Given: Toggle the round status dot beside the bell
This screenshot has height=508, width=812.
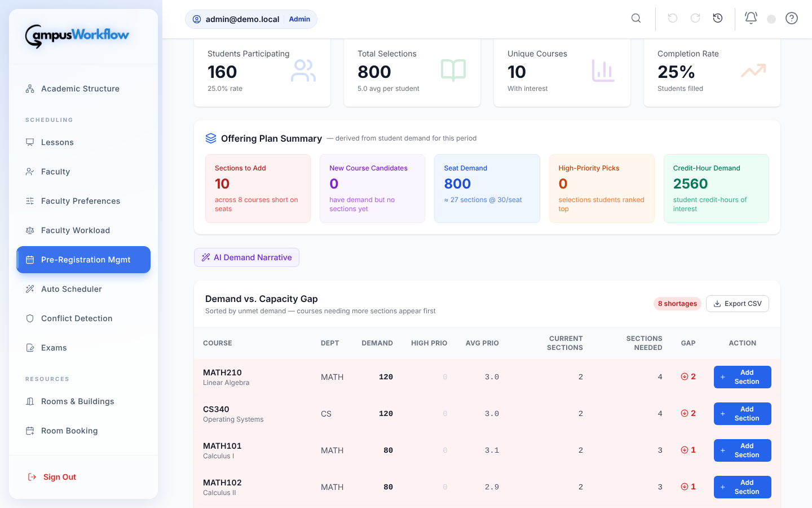Looking at the screenshot, I should [771, 19].
